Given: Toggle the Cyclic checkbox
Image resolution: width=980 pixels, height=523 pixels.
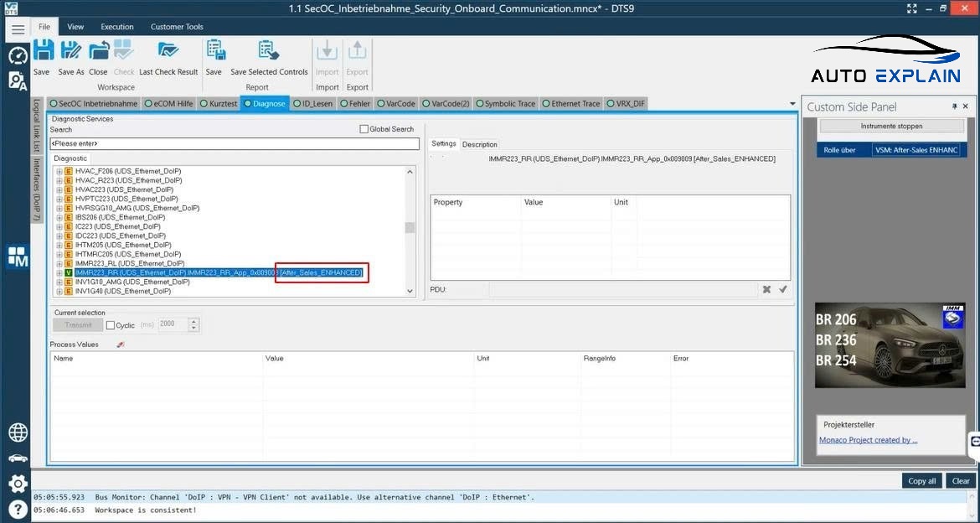Looking at the screenshot, I should (111, 325).
